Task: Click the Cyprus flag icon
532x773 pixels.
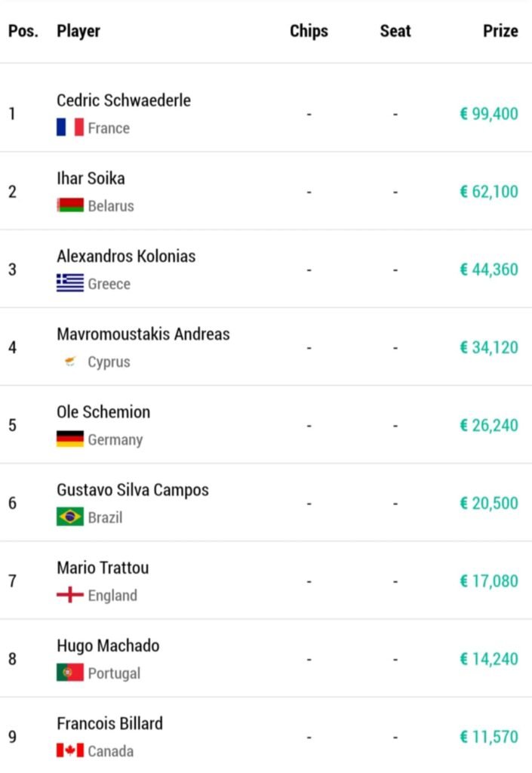Action: (x=69, y=362)
